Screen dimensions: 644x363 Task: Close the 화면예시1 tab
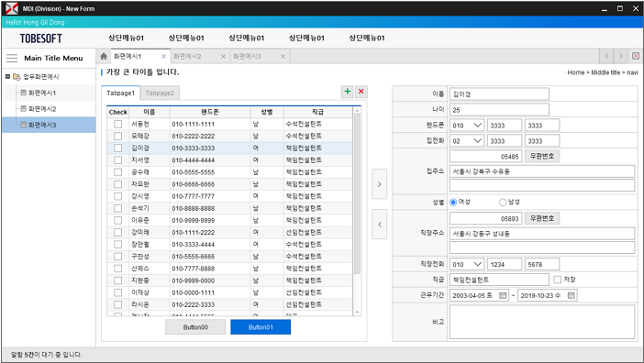tap(164, 56)
